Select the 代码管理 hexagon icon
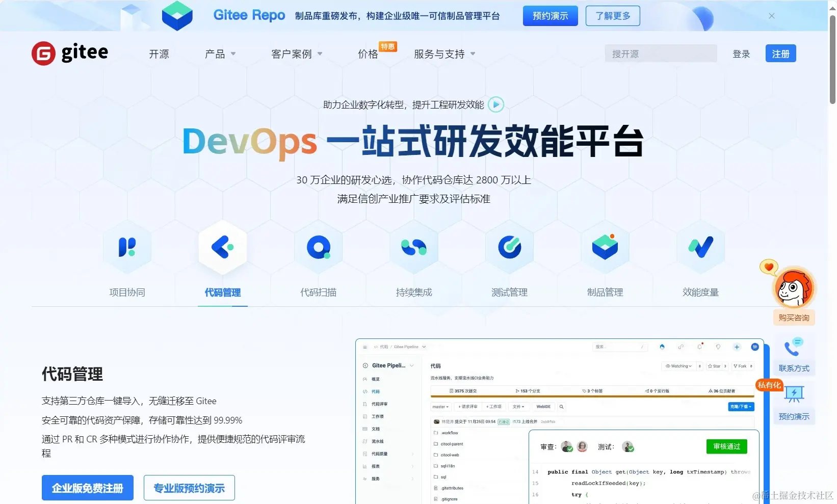 [x=223, y=248]
